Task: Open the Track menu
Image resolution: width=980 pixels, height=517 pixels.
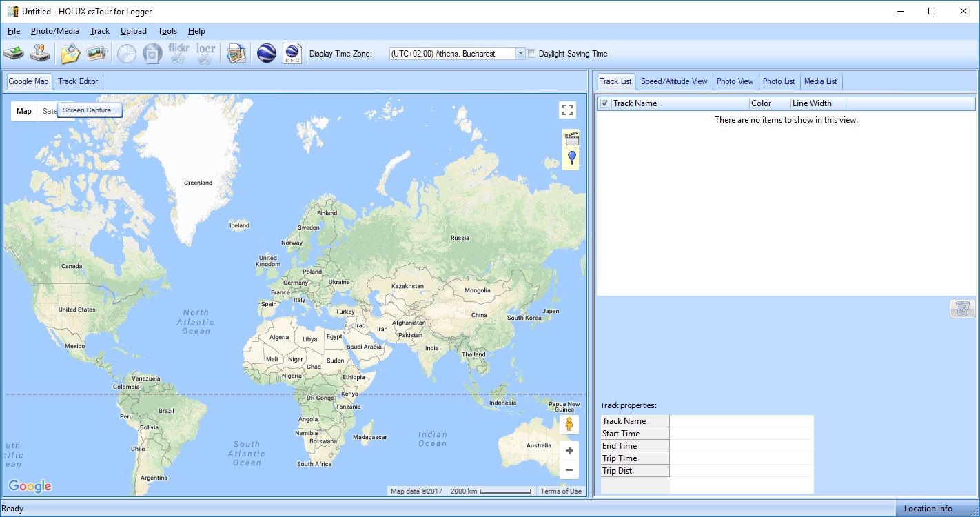Action: pyautogui.click(x=100, y=31)
